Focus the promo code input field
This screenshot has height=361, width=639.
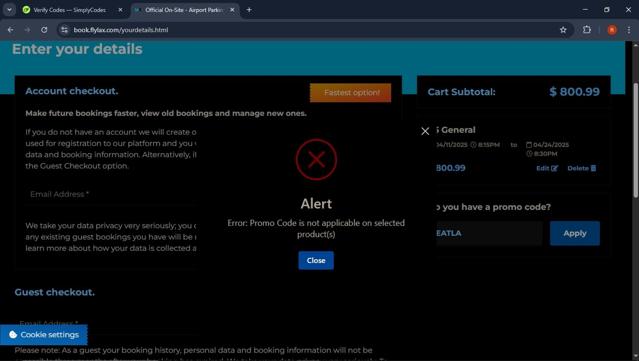[x=489, y=233]
